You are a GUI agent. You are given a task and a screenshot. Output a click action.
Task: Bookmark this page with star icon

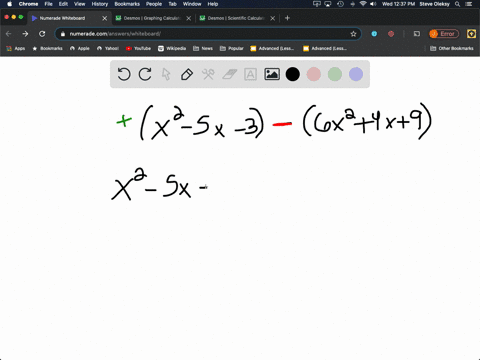pyautogui.click(x=353, y=34)
